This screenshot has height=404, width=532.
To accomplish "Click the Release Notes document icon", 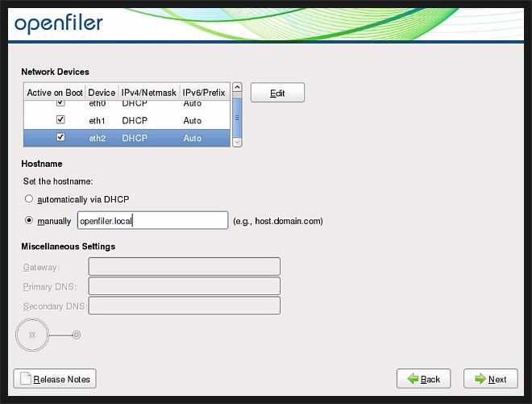I will point(26,378).
